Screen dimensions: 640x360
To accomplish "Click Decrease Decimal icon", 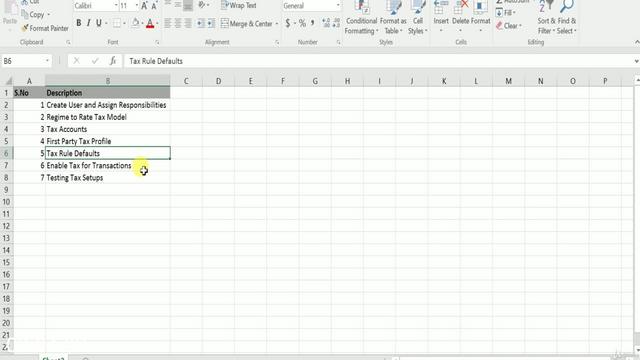I will (336, 23).
